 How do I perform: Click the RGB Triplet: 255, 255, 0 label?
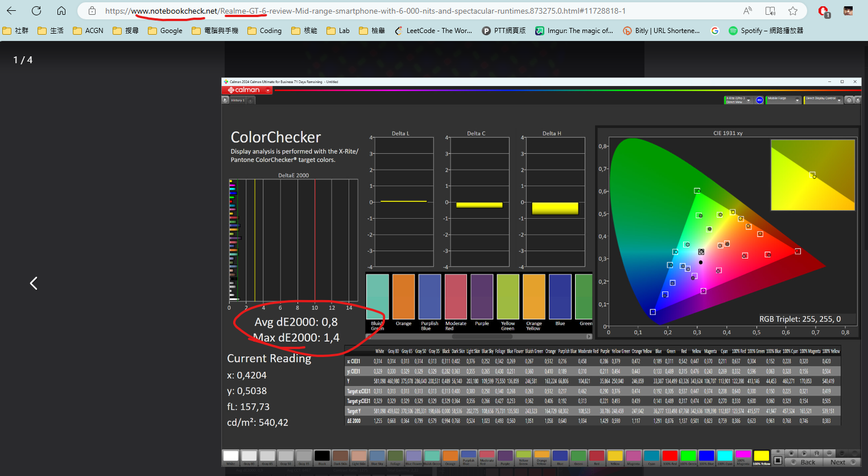(800, 319)
